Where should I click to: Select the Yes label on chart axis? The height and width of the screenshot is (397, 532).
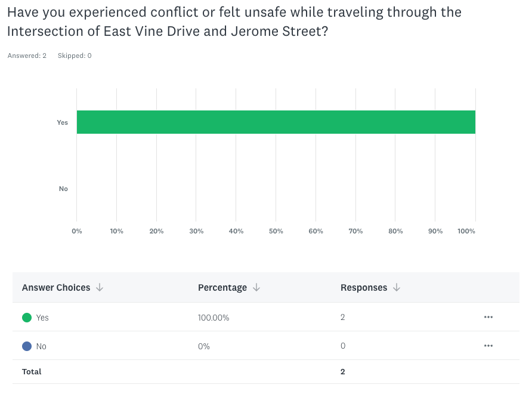pyautogui.click(x=63, y=122)
